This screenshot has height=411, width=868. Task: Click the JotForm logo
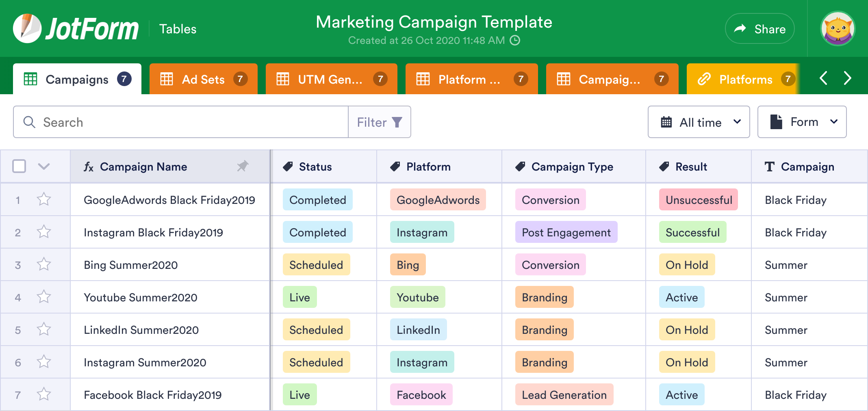point(75,28)
